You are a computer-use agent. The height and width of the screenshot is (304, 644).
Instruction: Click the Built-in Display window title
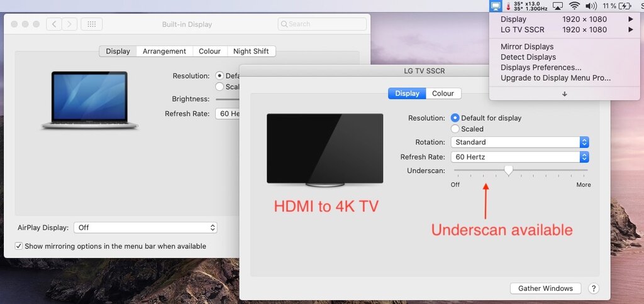(x=187, y=24)
